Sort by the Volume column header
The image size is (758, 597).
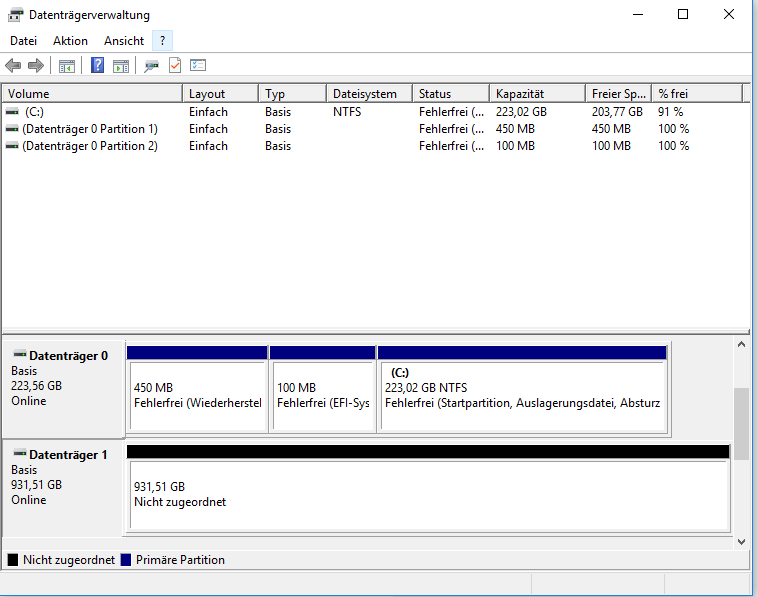[x=92, y=94]
